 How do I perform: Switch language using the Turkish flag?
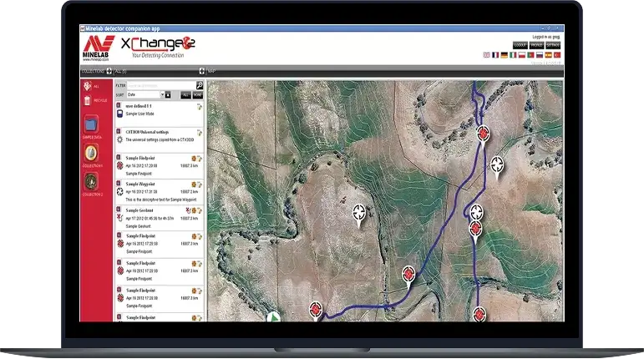point(557,55)
